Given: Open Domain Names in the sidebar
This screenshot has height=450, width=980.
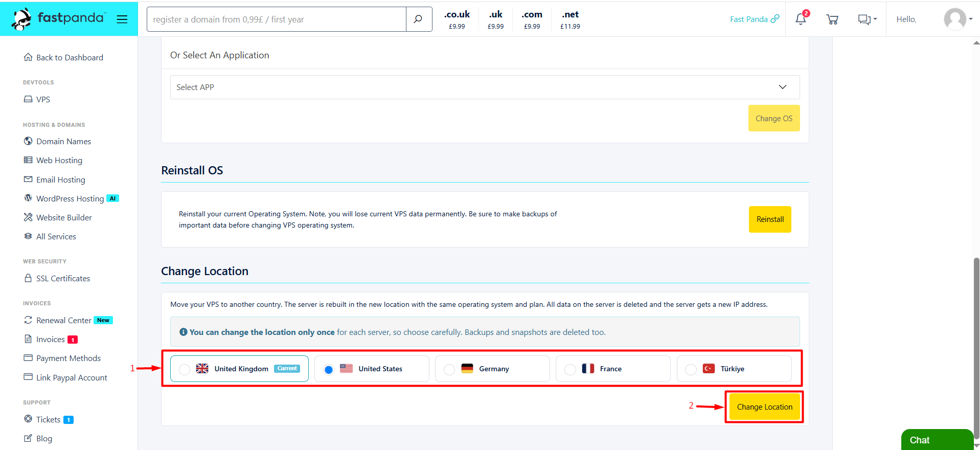Looking at the screenshot, I should point(57,141).
